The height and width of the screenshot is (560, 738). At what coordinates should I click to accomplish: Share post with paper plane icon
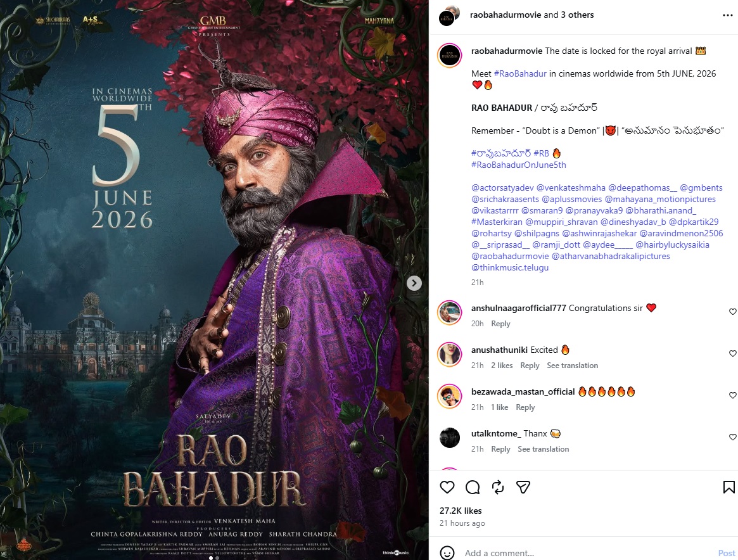pyautogui.click(x=523, y=487)
